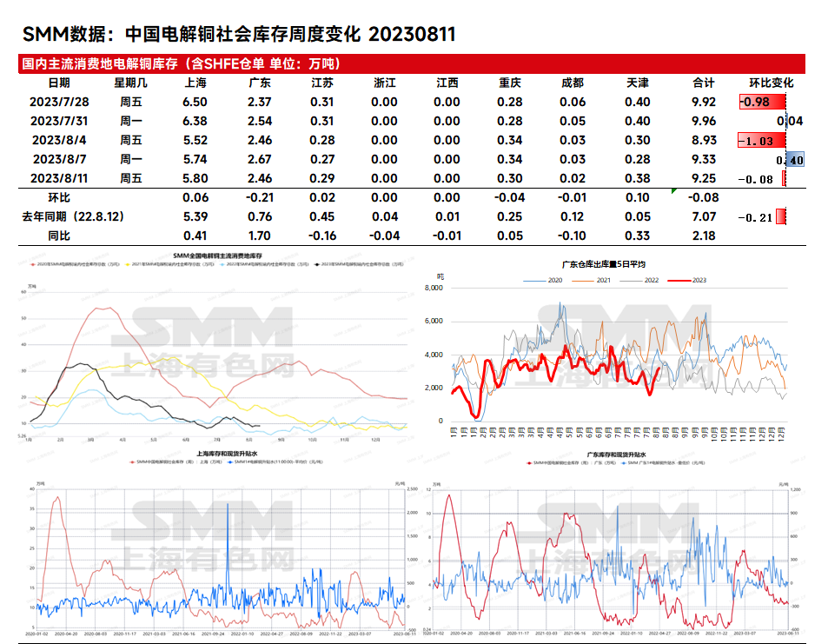
Task: Click '2021' legend entry in Guangdong outflow chart
Action: pos(592,280)
